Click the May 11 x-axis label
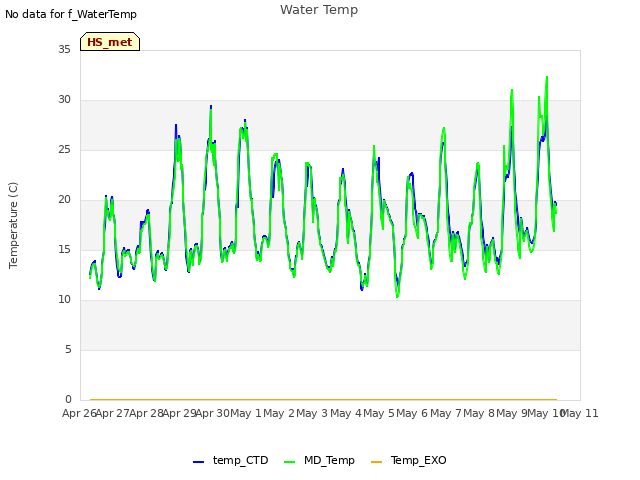640x480 pixels. pos(580,413)
